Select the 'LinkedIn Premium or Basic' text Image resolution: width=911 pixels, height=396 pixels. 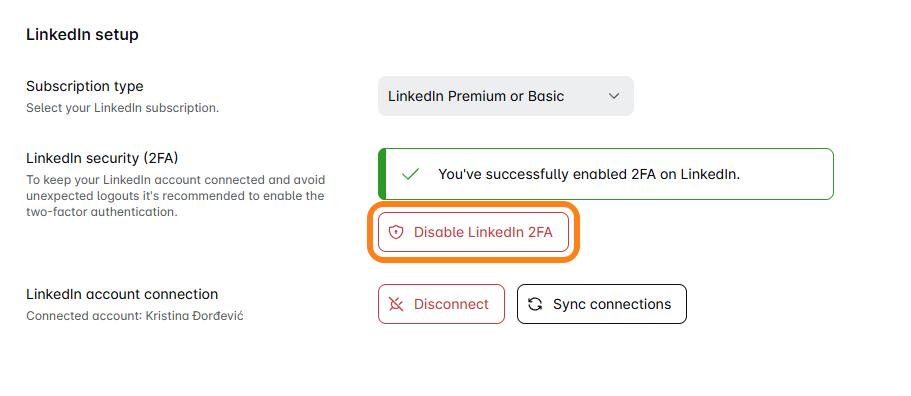point(476,96)
